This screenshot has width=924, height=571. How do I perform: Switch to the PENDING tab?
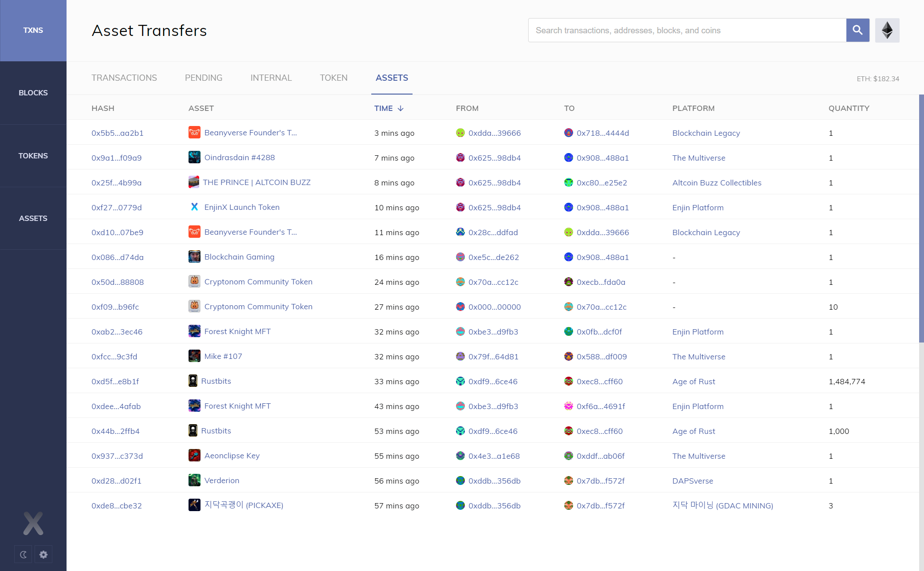click(x=204, y=78)
